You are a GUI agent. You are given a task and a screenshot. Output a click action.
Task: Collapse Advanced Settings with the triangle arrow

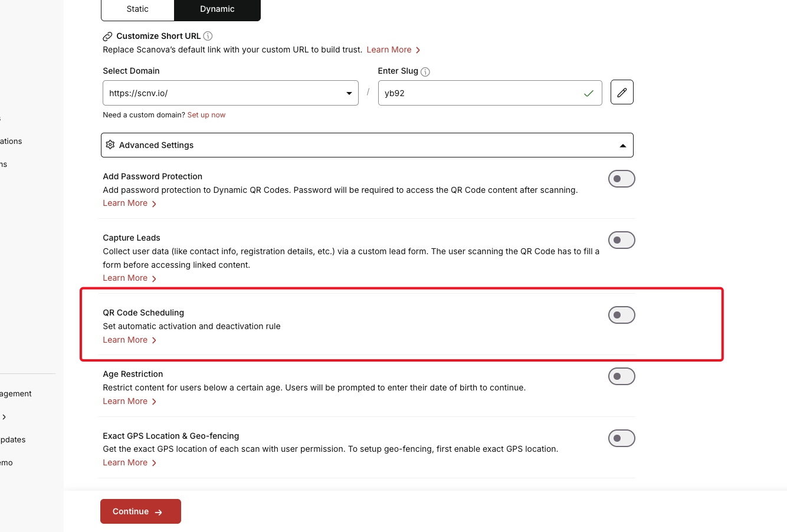point(623,146)
